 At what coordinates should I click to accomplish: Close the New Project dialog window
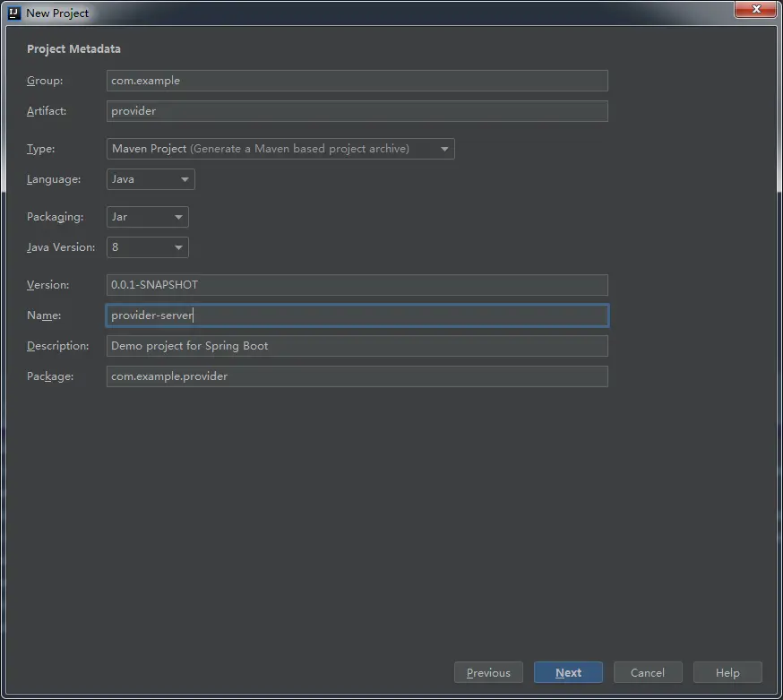pos(755,9)
